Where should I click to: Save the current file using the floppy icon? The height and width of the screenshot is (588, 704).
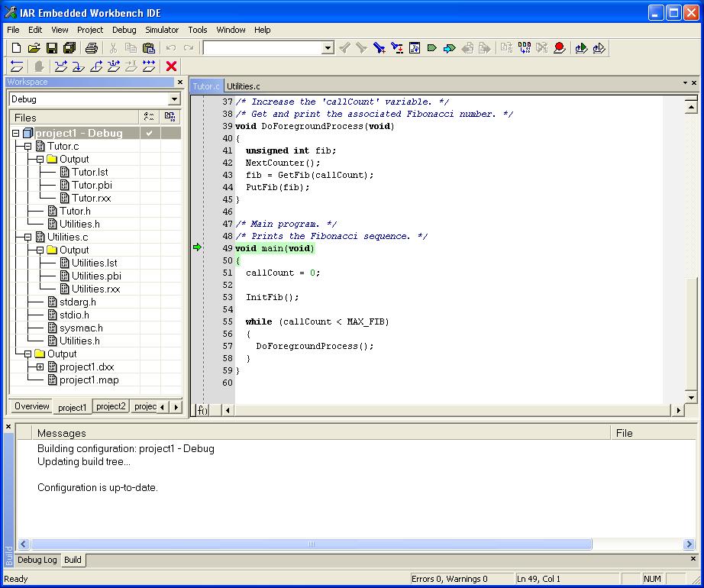pyautogui.click(x=52, y=48)
